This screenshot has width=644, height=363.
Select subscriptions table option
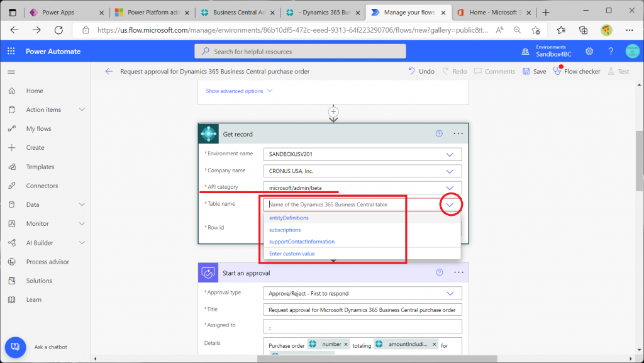click(x=285, y=230)
